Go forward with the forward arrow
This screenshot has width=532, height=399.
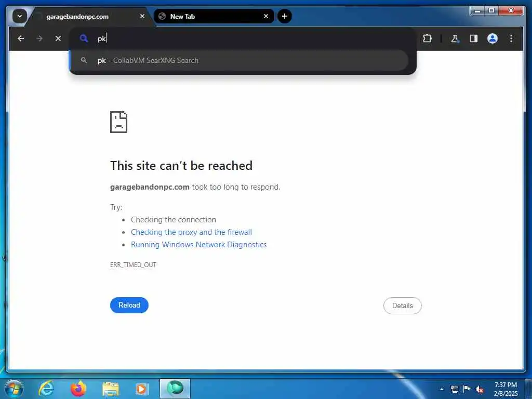[39, 38]
